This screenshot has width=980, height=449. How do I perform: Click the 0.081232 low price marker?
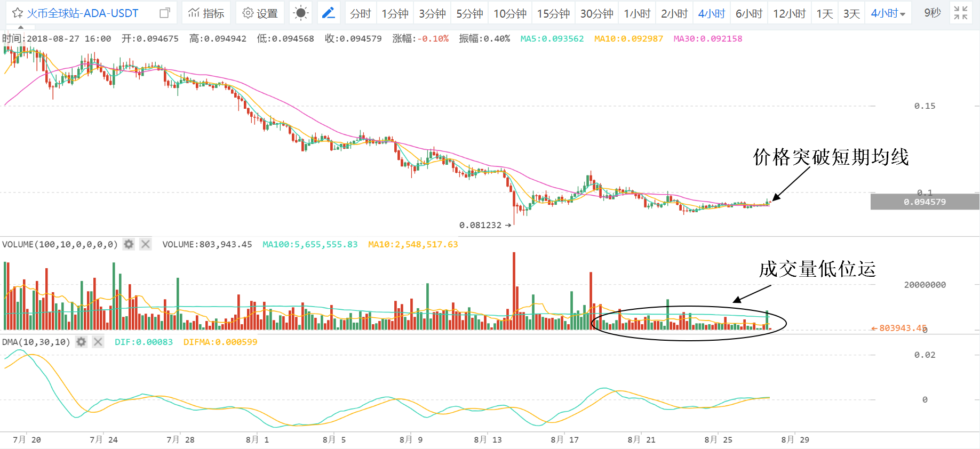[485, 225]
